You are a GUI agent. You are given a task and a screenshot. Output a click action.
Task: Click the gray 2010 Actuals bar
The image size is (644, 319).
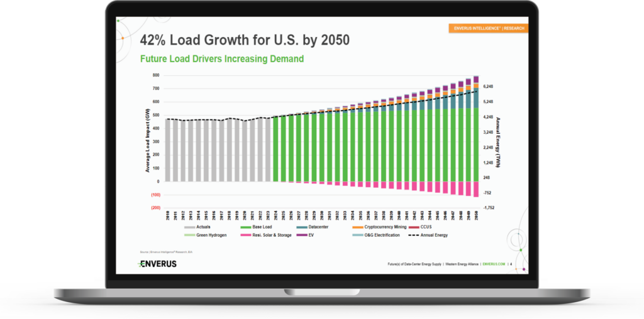tap(168, 150)
